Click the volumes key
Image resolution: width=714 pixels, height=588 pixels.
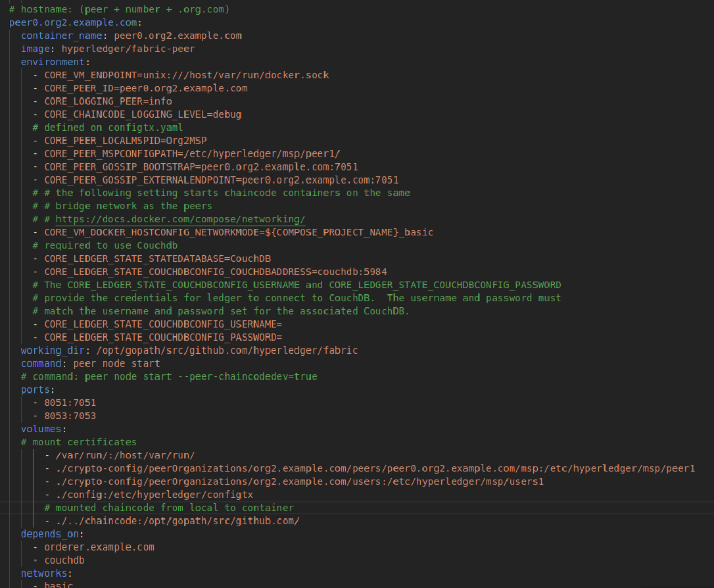41,429
